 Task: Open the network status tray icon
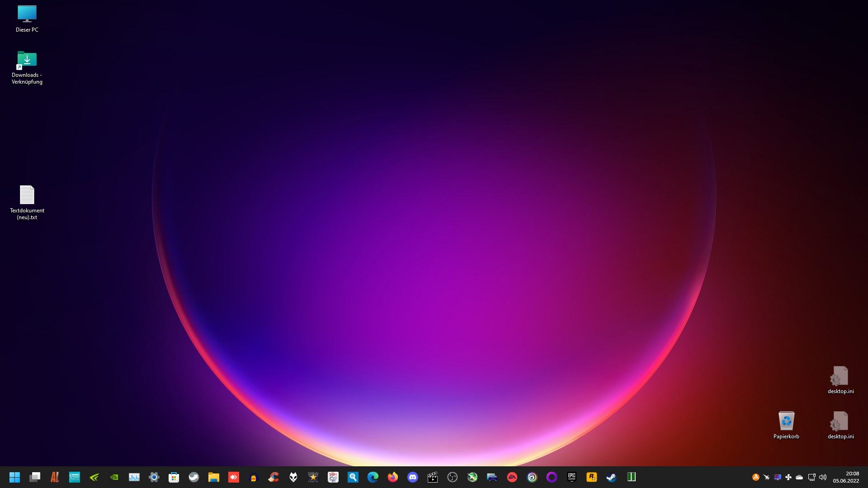click(x=811, y=477)
